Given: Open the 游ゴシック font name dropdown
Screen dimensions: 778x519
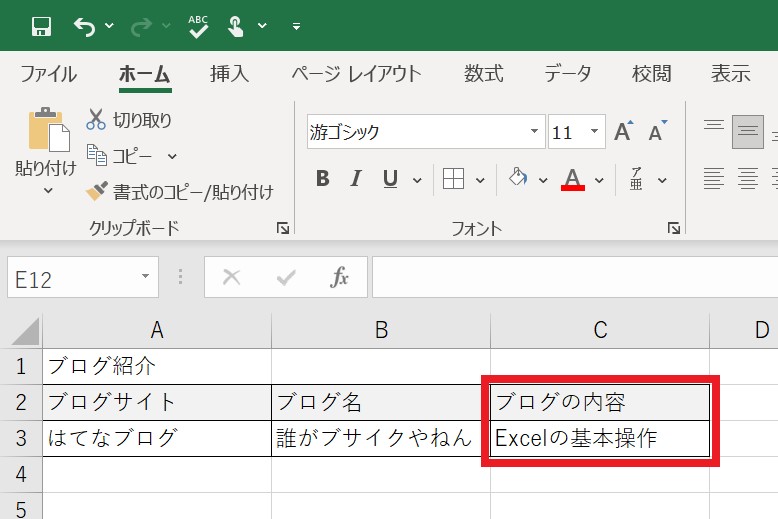Looking at the screenshot, I should point(534,131).
